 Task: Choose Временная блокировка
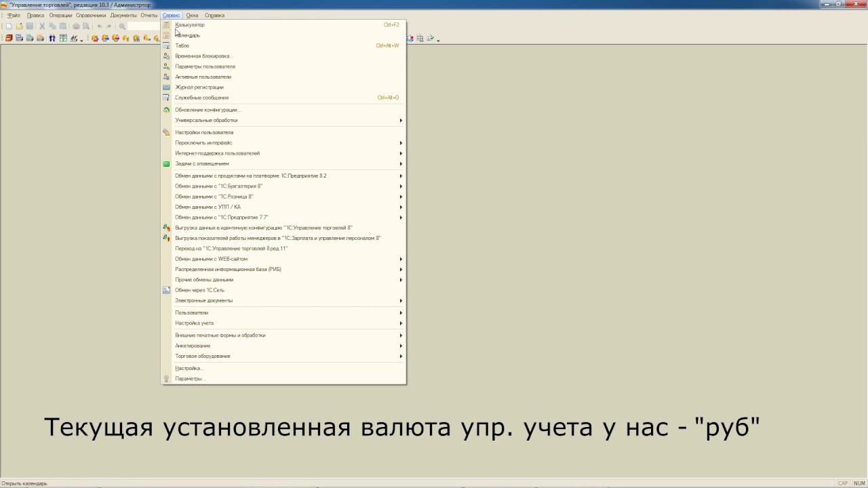pyautogui.click(x=283, y=56)
